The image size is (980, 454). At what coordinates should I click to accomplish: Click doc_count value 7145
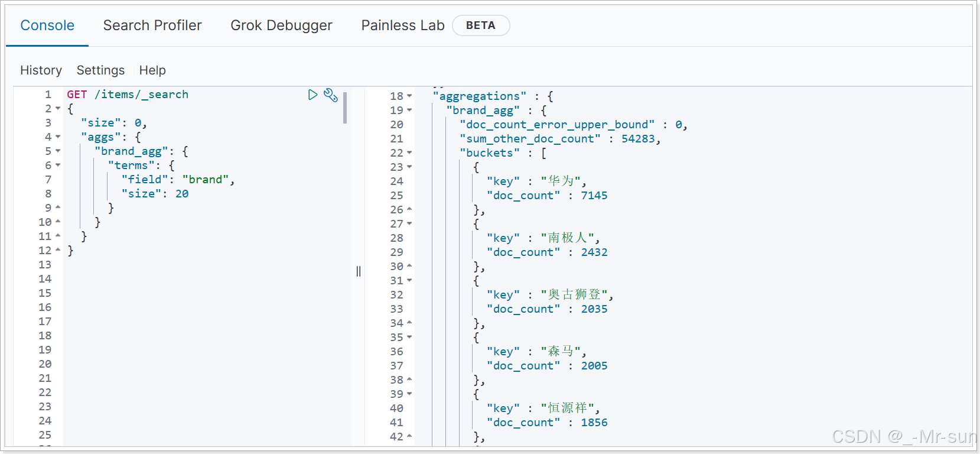click(594, 196)
